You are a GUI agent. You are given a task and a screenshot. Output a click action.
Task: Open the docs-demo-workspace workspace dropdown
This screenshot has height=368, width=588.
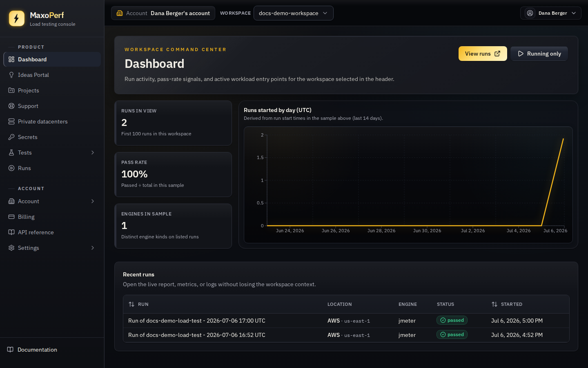pyautogui.click(x=294, y=13)
